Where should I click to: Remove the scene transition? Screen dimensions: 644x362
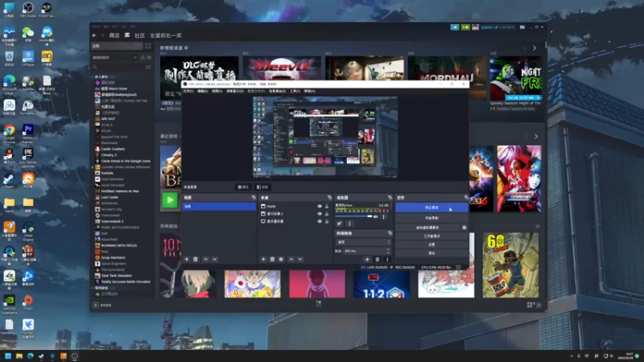pos(377,259)
